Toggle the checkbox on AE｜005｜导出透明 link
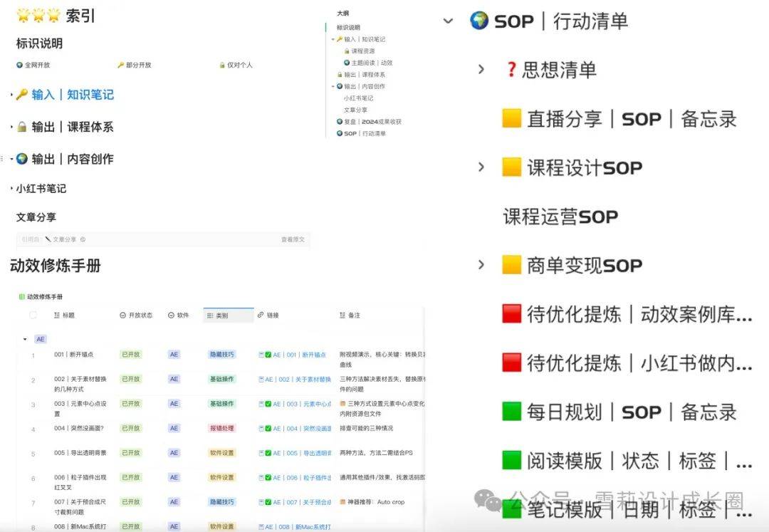The width and height of the screenshot is (769, 532). point(268,452)
